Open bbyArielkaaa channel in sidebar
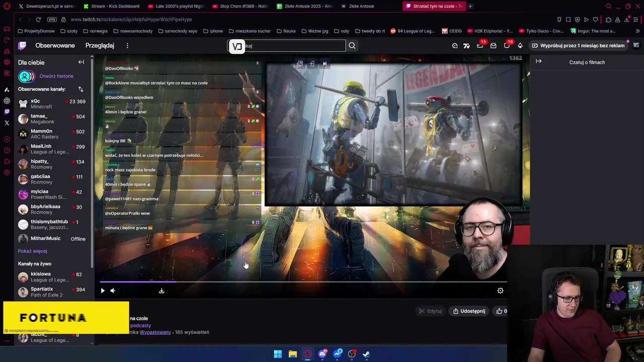This screenshot has height=362, width=644. coord(52,210)
